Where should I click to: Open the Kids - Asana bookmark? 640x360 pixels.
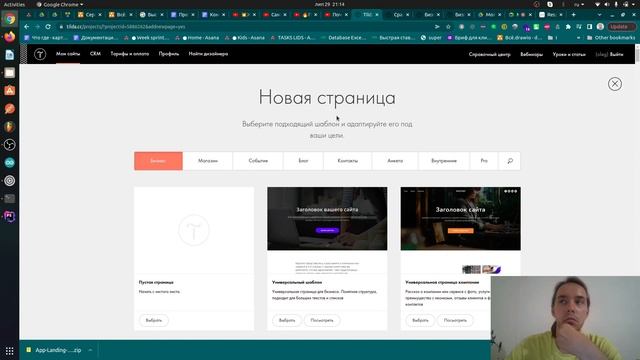pos(245,38)
